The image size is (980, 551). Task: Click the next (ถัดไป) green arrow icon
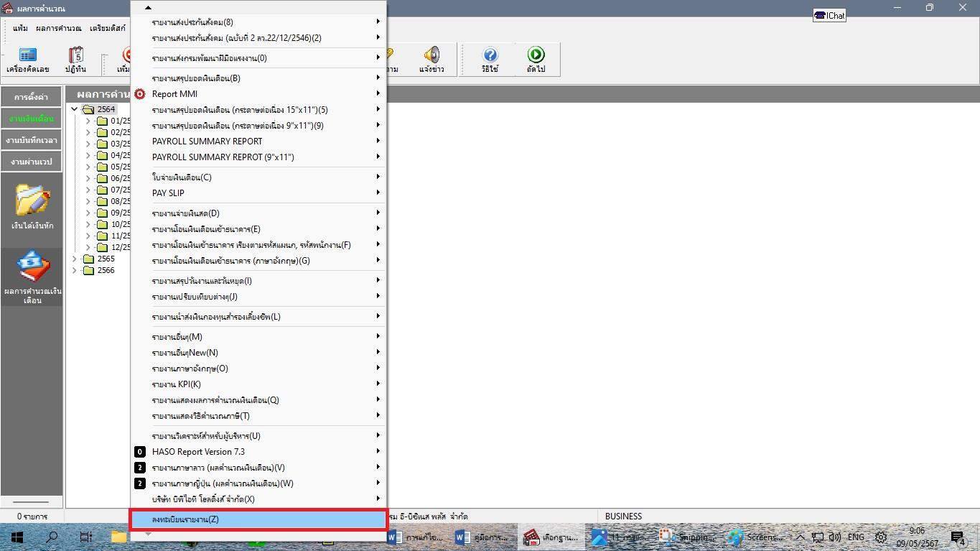tap(536, 56)
